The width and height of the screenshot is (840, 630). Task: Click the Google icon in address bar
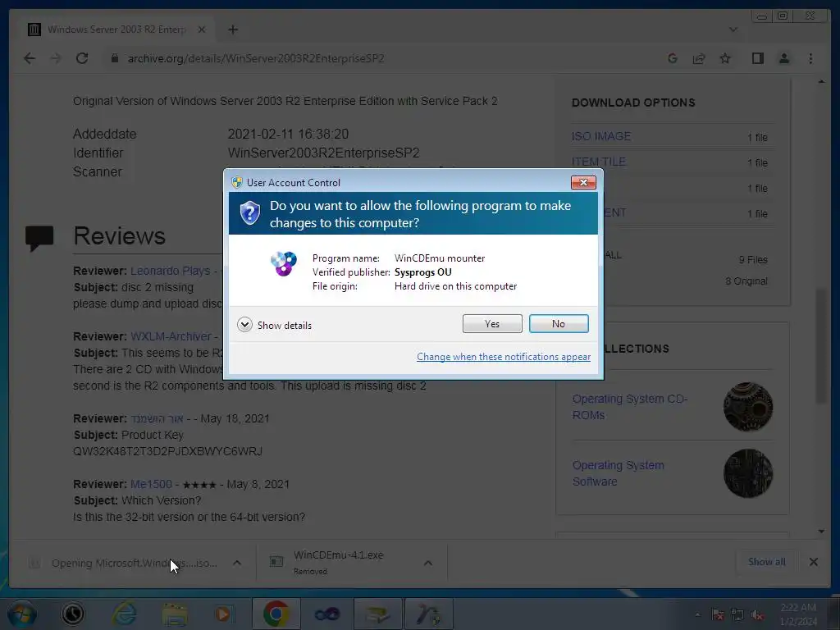(x=673, y=58)
